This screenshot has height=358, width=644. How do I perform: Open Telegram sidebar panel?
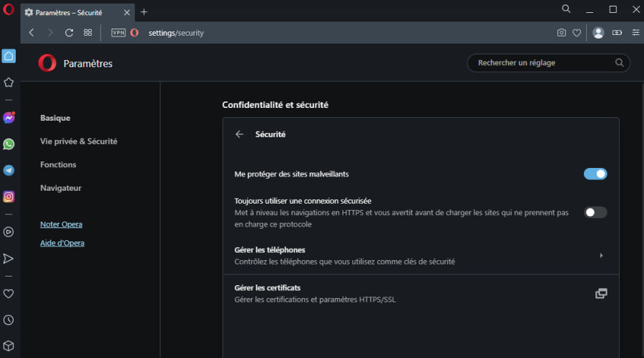point(9,170)
